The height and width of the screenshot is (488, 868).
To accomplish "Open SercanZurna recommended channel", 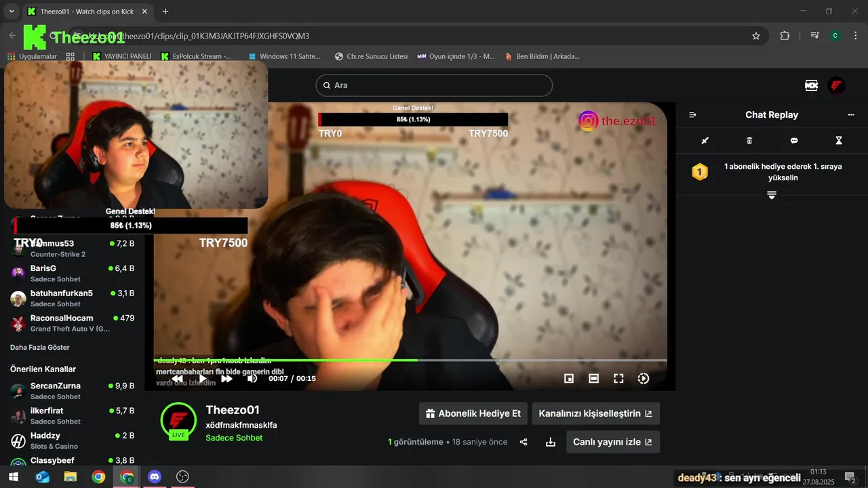I will coord(72,390).
